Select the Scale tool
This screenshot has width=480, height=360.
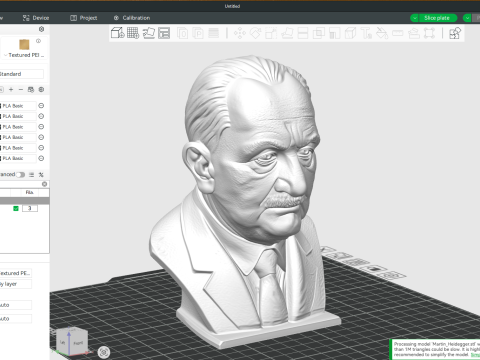click(271, 33)
